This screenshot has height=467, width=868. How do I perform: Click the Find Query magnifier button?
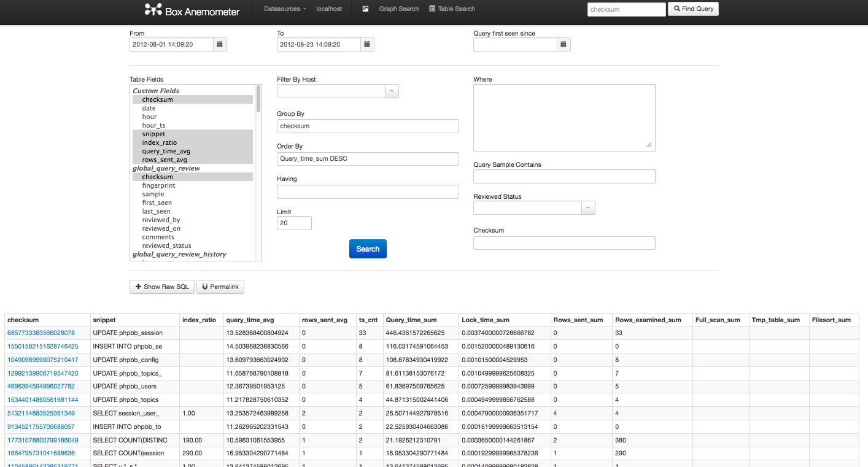(x=693, y=9)
